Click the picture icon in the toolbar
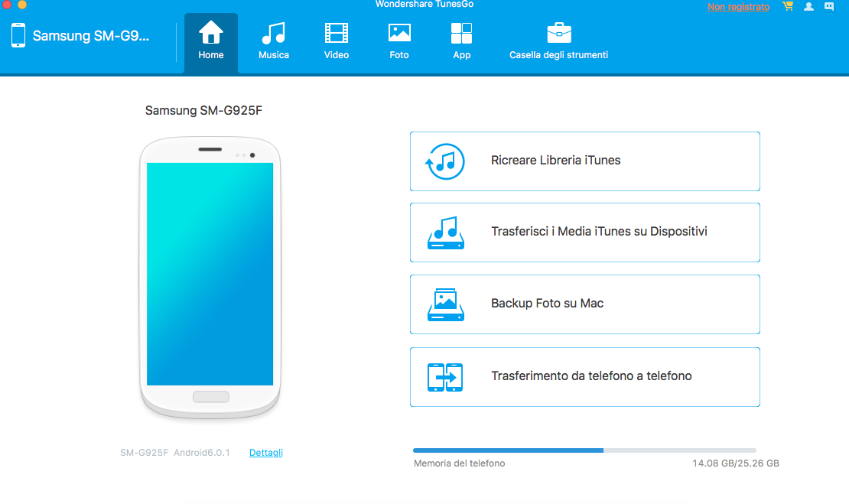849x504 pixels. (x=399, y=32)
